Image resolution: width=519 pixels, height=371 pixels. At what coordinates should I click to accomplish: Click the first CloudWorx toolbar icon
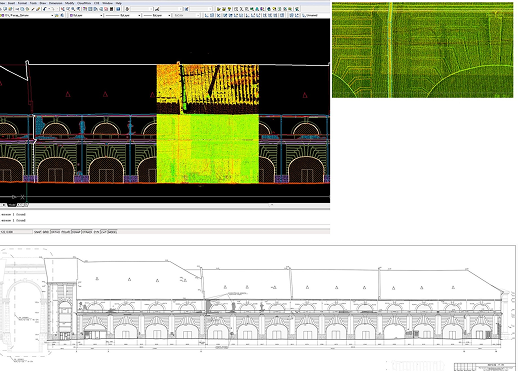pos(219,9)
